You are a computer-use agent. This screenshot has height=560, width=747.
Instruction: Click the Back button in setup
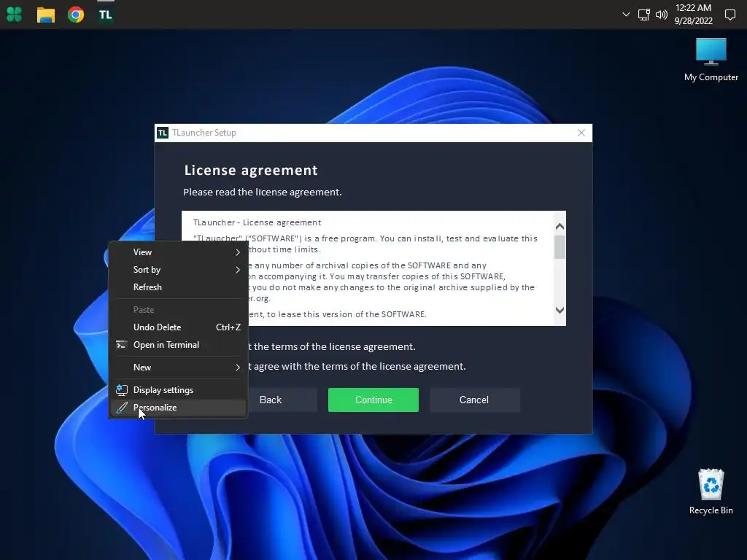[282, 400]
